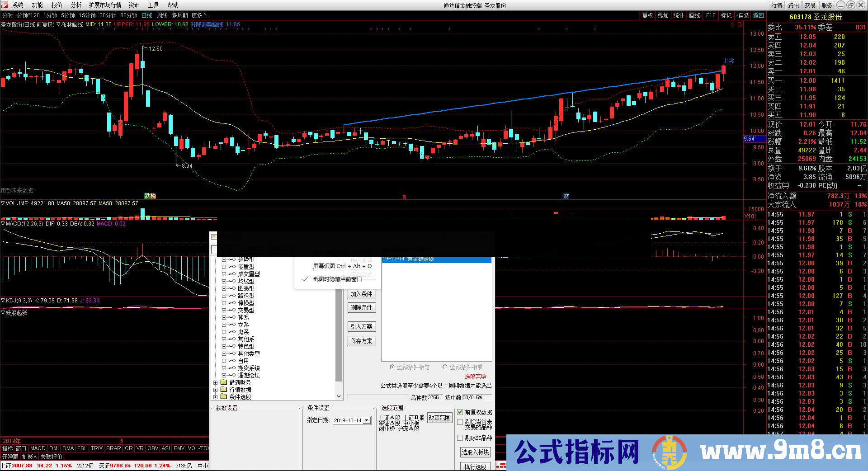Open the F10 company info icon
Image resolution: width=868 pixels, height=471 pixels.
point(710,15)
